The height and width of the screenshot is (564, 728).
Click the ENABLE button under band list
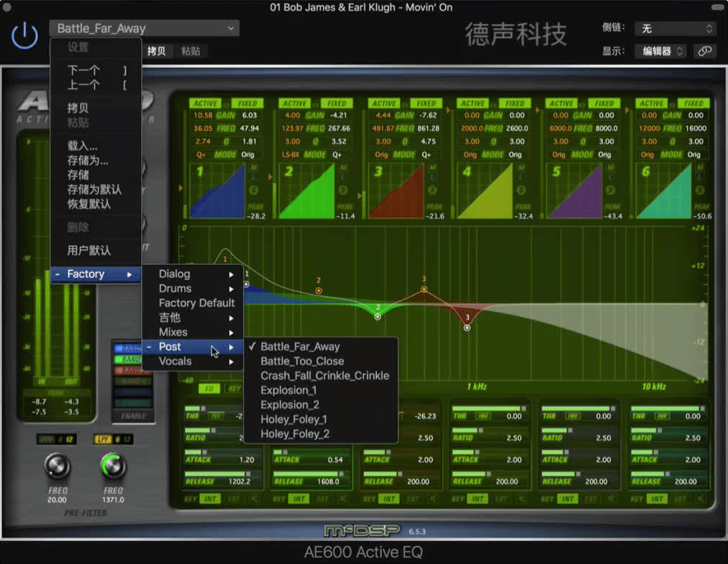pyautogui.click(x=133, y=416)
